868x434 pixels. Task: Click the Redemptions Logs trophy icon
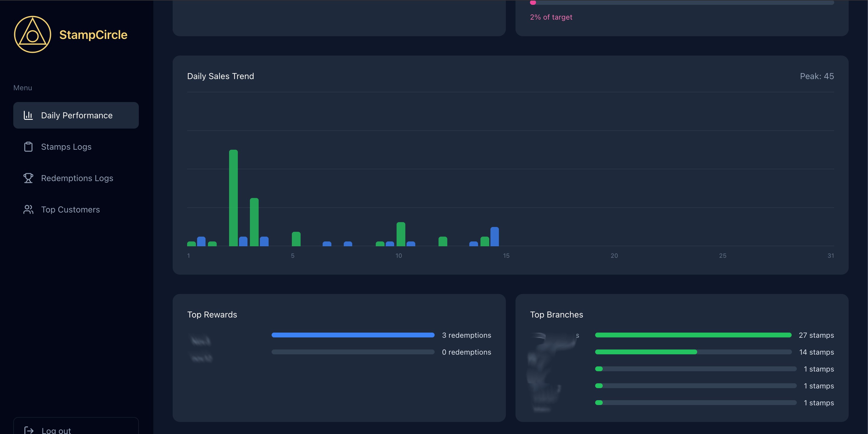click(x=28, y=178)
